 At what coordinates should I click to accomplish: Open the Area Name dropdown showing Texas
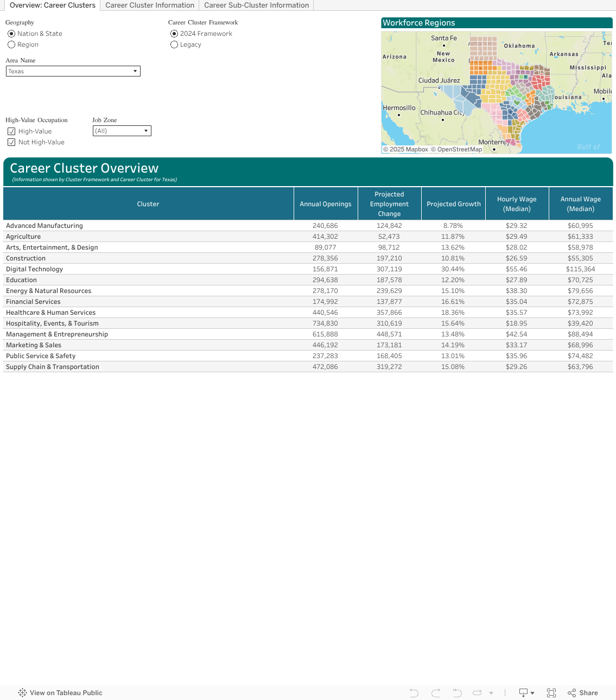pos(73,71)
